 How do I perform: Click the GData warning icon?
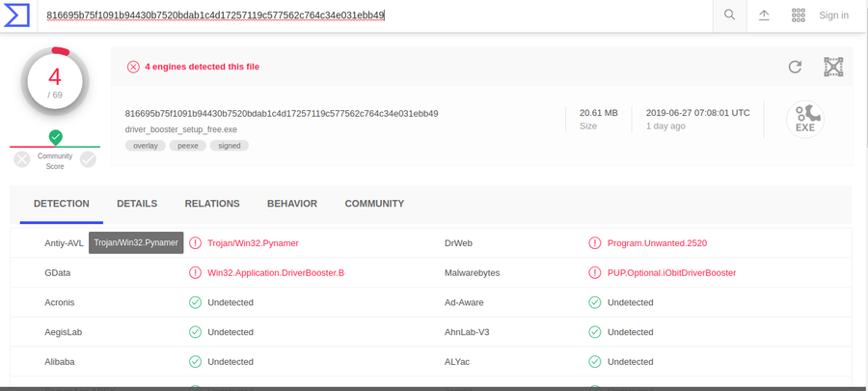click(195, 272)
